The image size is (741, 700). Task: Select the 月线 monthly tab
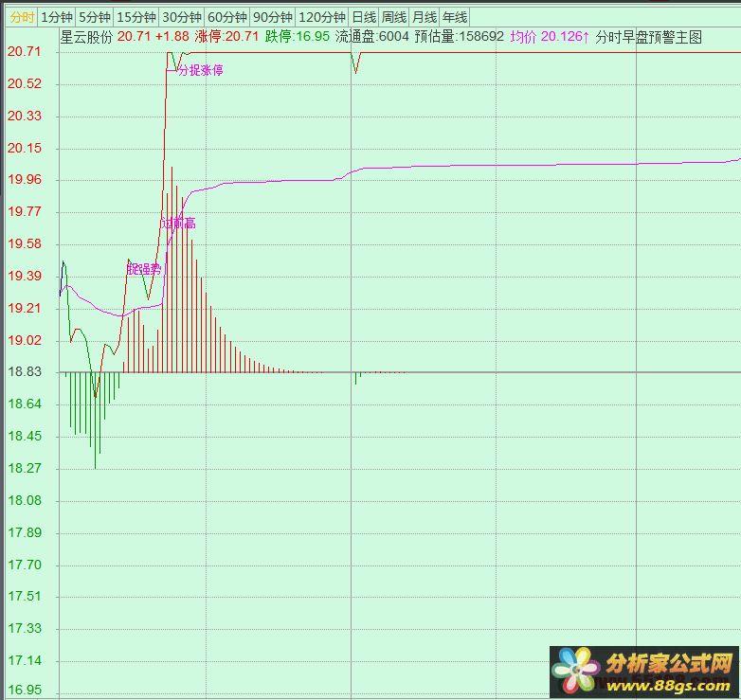425,17
